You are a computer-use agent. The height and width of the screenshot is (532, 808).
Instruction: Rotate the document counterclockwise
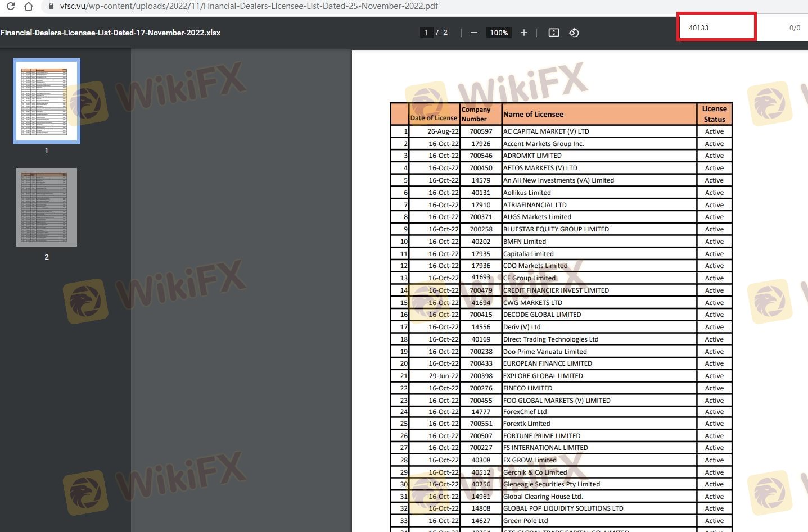[574, 33]
